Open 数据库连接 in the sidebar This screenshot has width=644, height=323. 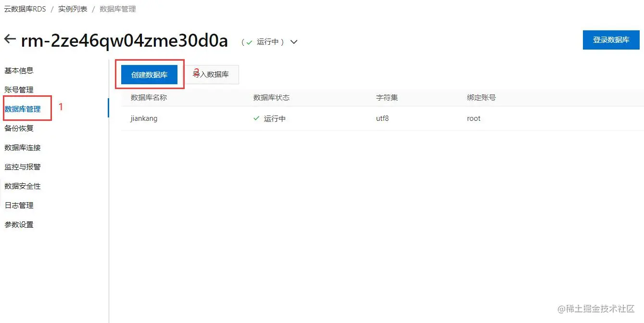click(23, 148)
